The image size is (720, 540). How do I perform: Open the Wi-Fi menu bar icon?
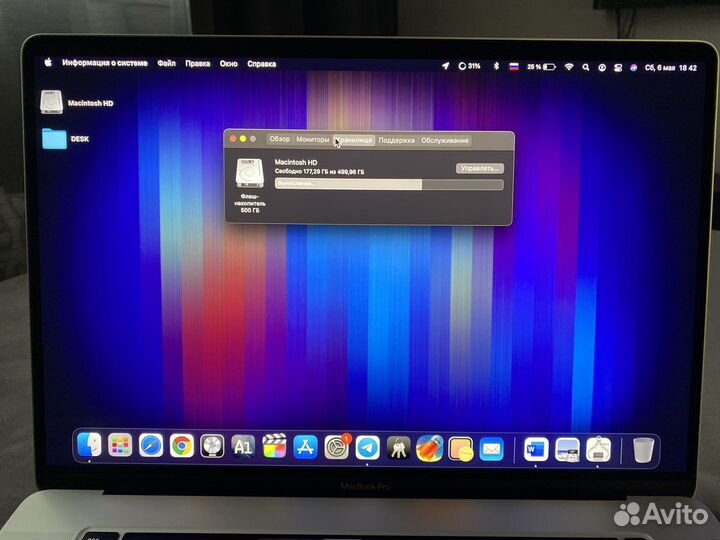569,67
